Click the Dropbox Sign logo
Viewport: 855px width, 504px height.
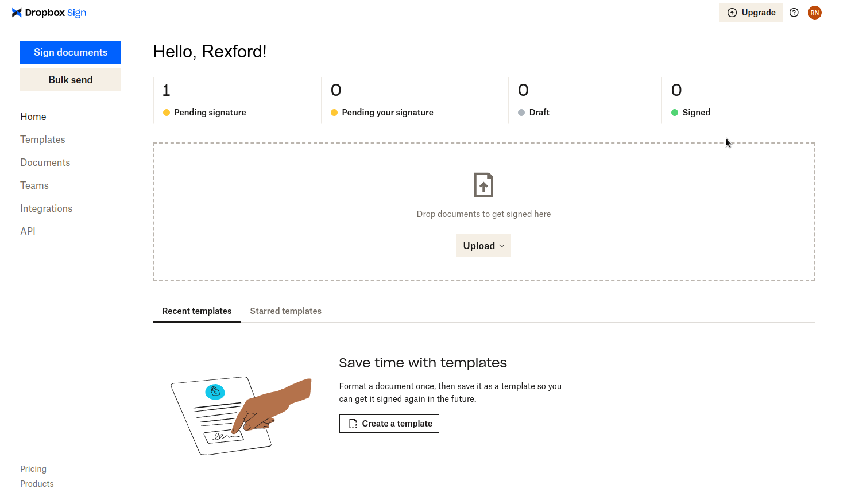49,12
